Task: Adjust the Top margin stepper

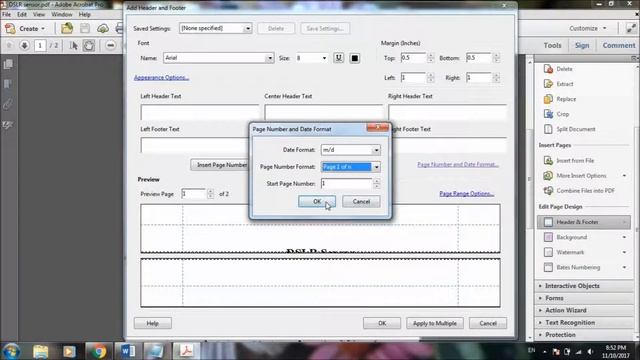Action: coord(430,58)
